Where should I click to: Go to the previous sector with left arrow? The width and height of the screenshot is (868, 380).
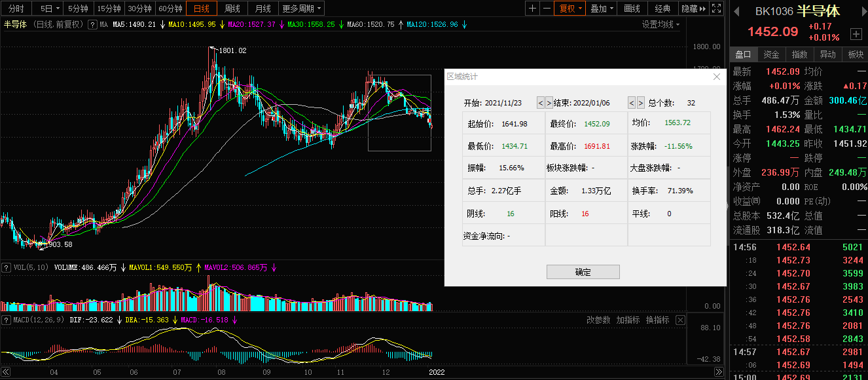coord(736,11)
